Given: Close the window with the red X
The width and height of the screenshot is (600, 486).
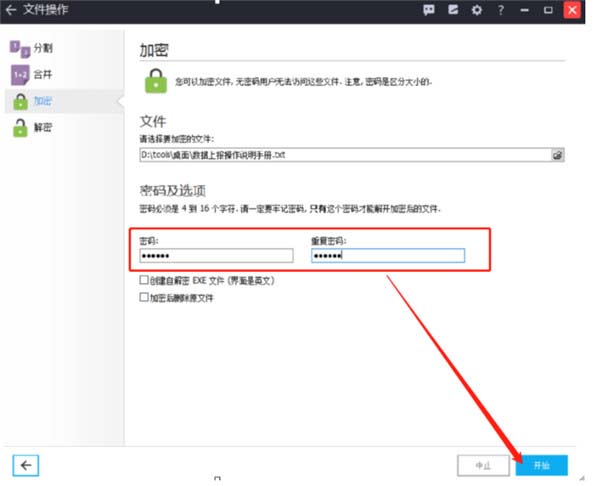Looking at the screenshot, I should (x=572, y=10).
